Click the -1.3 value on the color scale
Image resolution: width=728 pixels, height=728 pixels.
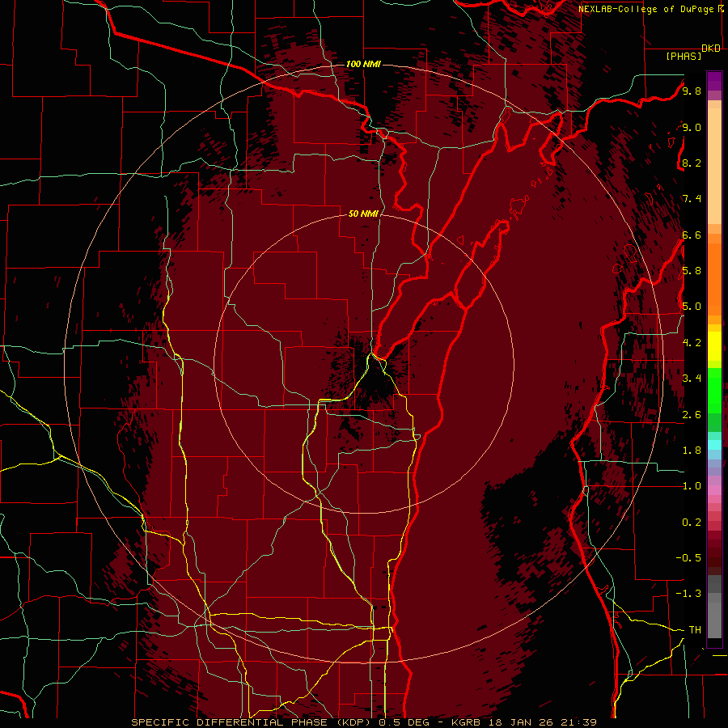[688, 594]
